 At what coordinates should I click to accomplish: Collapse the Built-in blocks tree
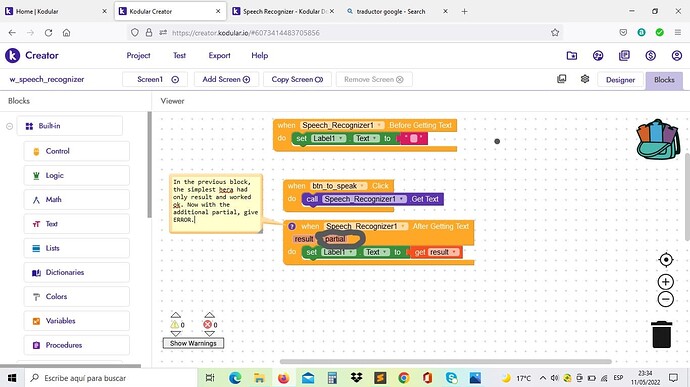point(9,126)
